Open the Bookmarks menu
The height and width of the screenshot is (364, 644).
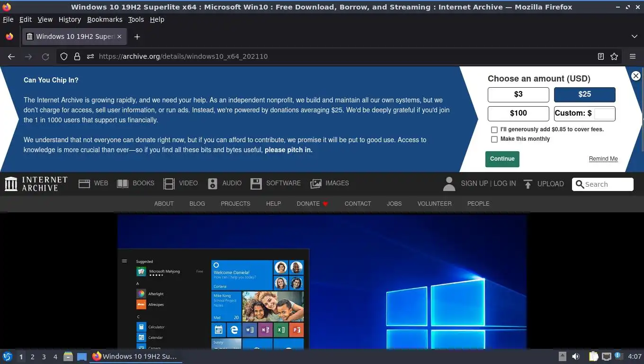pos(105,19)
